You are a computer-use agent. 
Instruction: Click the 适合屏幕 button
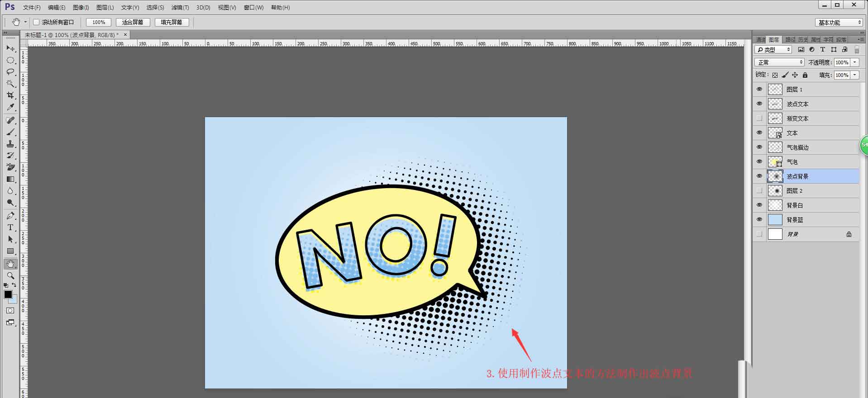tap(133, 22)
